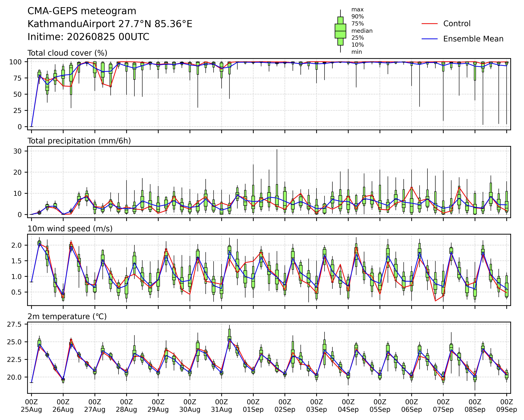Click the 2m temperature panel title

[67, 317]
